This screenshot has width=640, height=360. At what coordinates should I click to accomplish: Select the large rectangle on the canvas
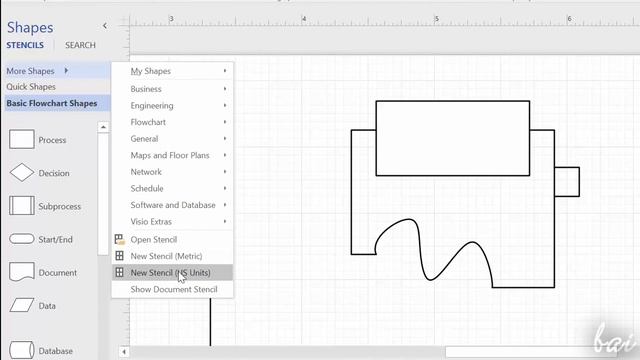tap(453, 138)
